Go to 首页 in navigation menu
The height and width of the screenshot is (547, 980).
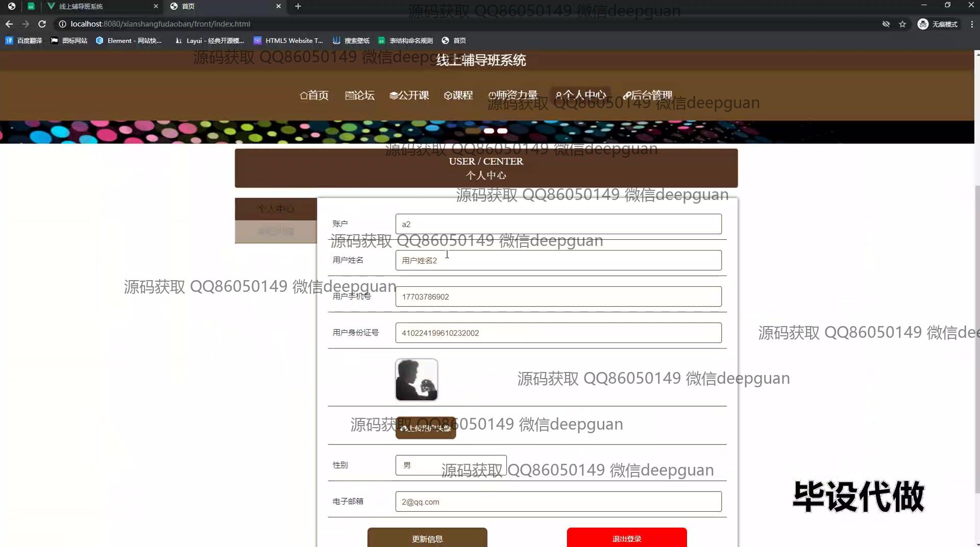tap(314, 95)
